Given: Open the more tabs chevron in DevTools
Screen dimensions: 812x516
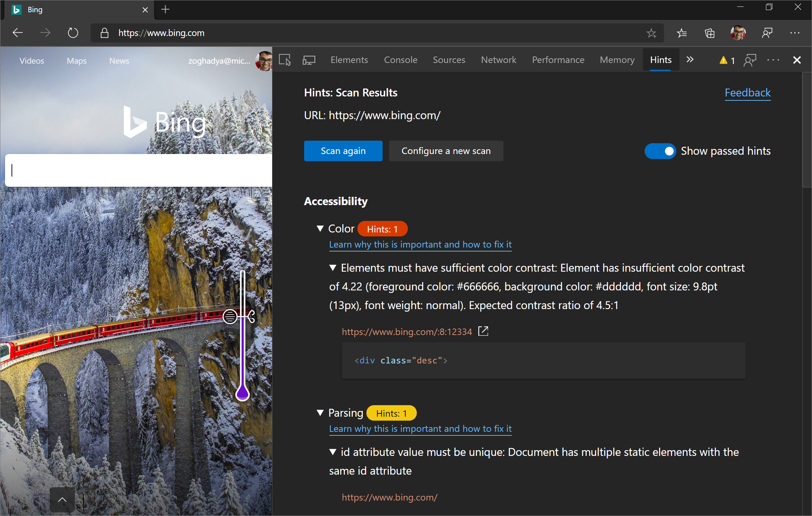Looking at the screenshot, I should point(690,60).
